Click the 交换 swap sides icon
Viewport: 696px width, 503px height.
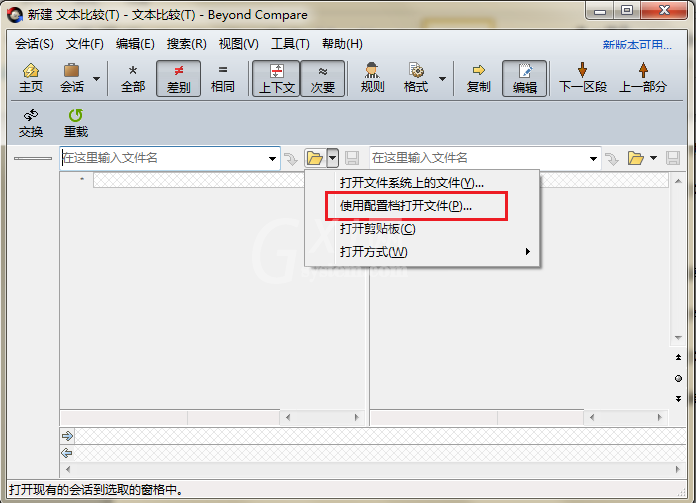point(31,123)
